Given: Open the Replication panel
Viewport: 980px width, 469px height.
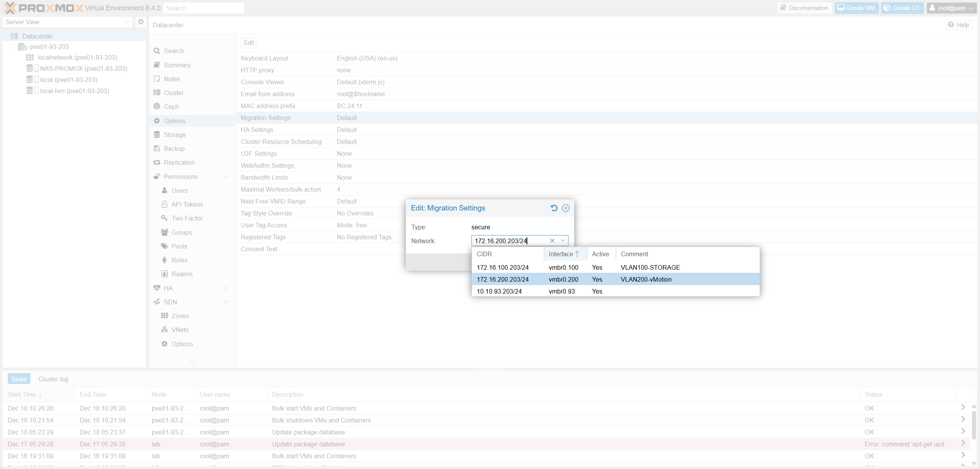Looking at the screenshot, I should pos(178,162).
